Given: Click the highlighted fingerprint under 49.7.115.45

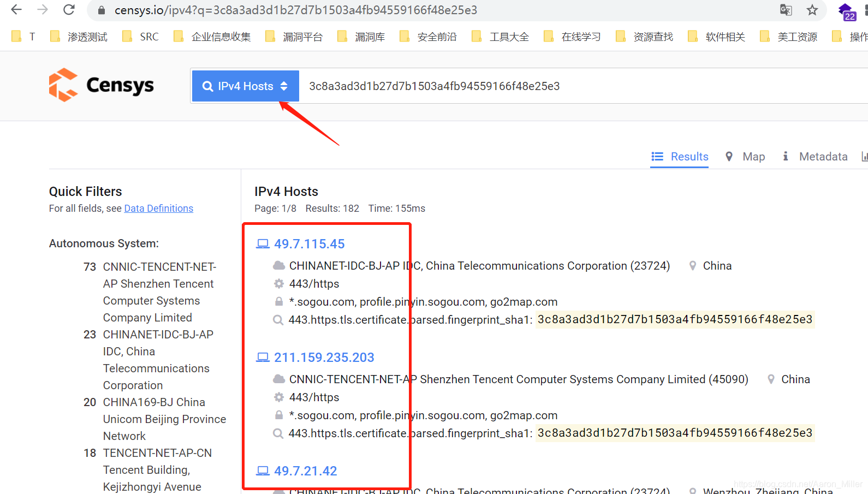Looking at the screenshot, I should [675, 319].
